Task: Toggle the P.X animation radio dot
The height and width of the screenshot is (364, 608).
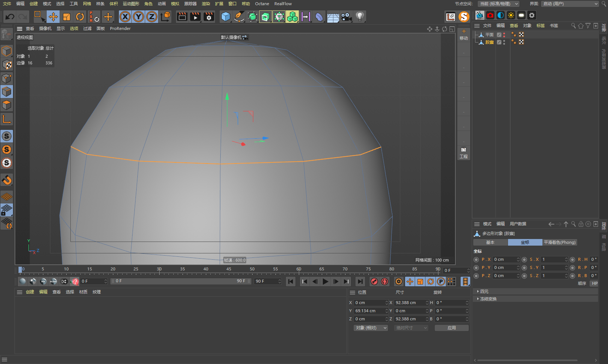Action: click(x=477, y=260)
